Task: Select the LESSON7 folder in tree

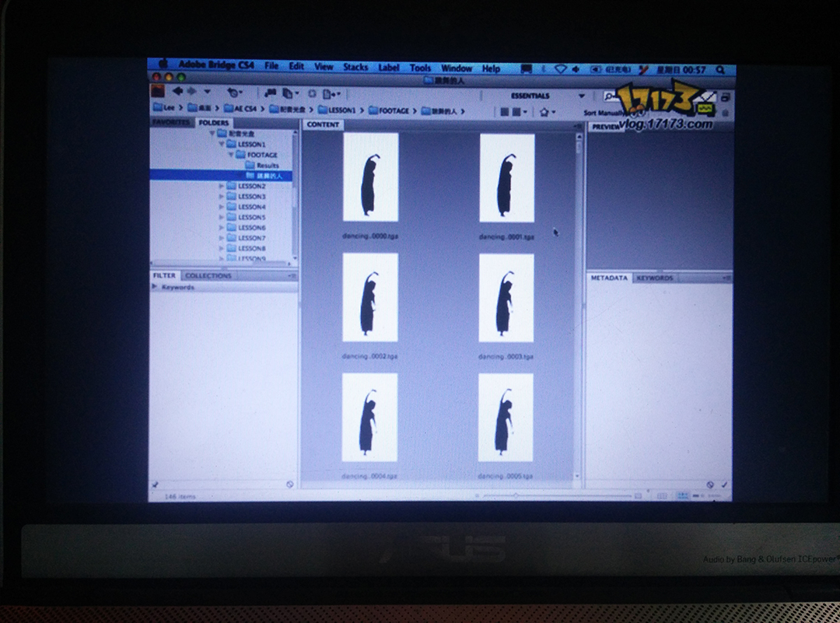Action: 247,238
